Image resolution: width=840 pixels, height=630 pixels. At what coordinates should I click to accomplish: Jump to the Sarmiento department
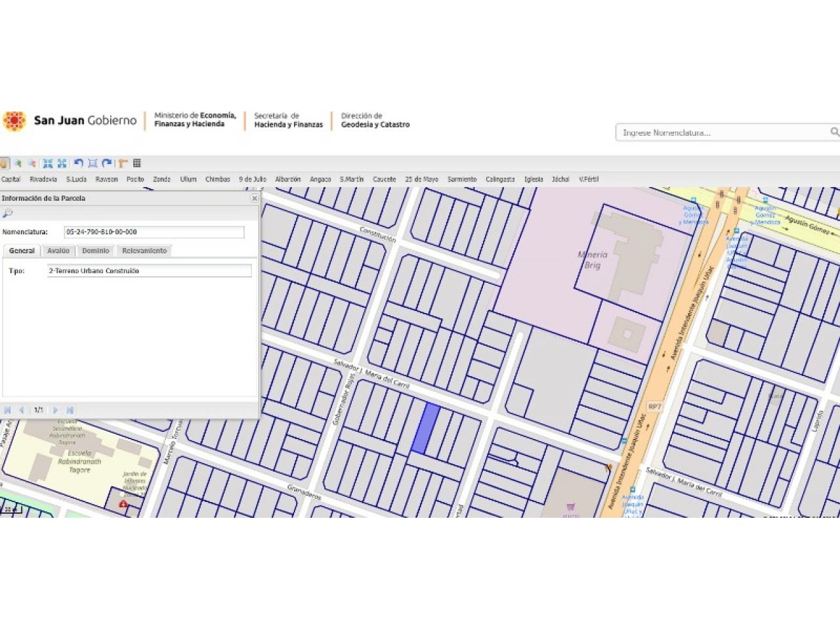tap(462, 179)
